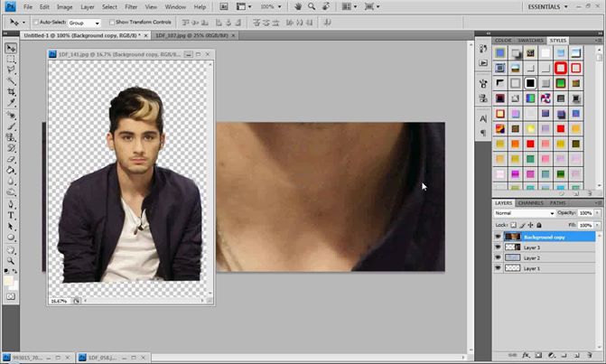606x364 pixels.
Task: Select the Magic Wand tool
Action: point(11,80)
